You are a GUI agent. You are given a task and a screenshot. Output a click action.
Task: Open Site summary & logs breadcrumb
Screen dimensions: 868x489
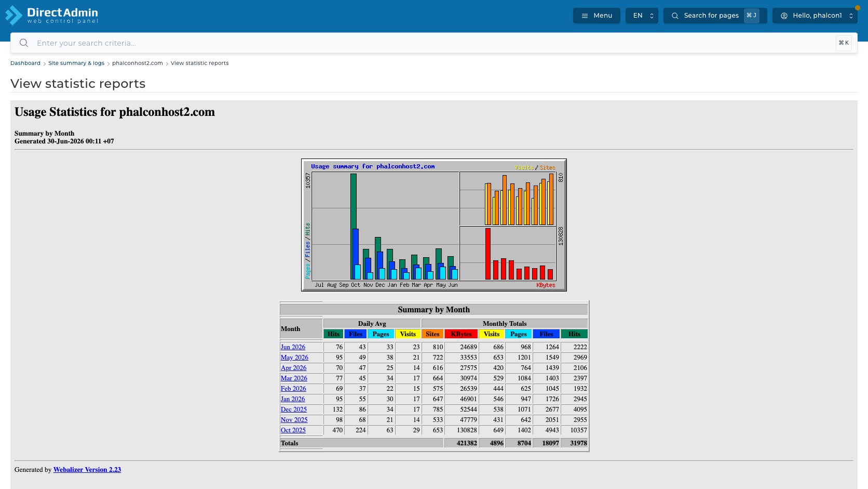[76, 63]
